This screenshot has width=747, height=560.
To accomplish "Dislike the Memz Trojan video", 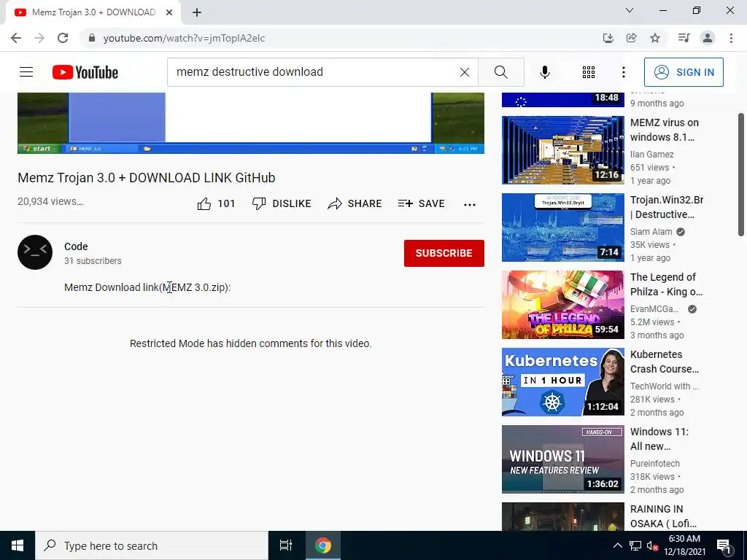I will [282, 204].
